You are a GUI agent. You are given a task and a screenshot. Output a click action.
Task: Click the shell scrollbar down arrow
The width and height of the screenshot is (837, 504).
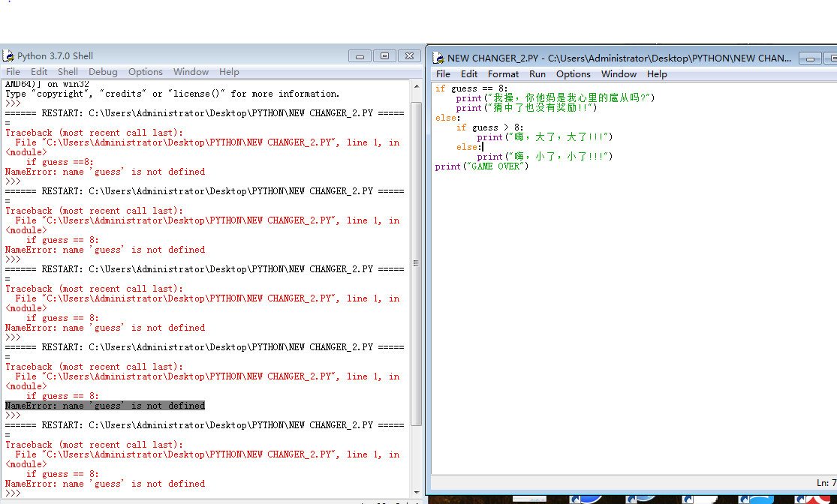pos(417,493)
